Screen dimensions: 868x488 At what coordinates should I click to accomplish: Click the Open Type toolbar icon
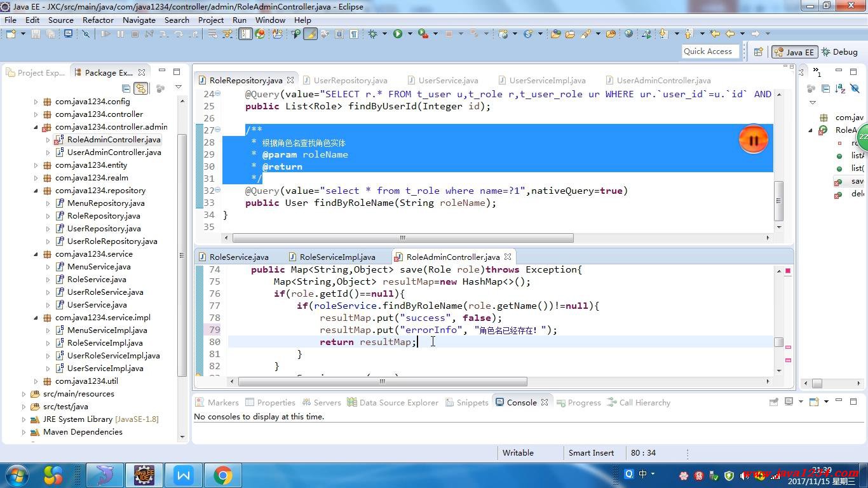tap(556, 34)
